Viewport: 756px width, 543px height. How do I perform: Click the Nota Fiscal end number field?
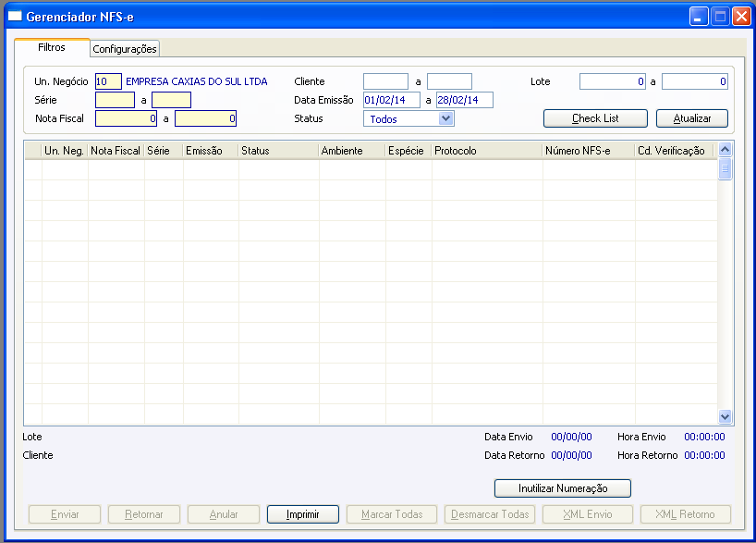click(205, 118)
